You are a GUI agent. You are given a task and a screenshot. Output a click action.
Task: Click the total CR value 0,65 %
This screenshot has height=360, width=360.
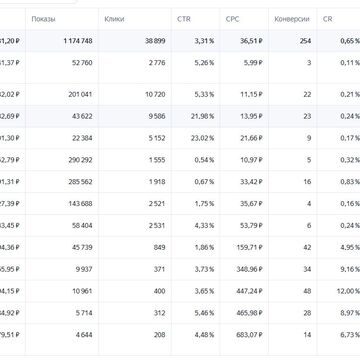tap(350, 41)
